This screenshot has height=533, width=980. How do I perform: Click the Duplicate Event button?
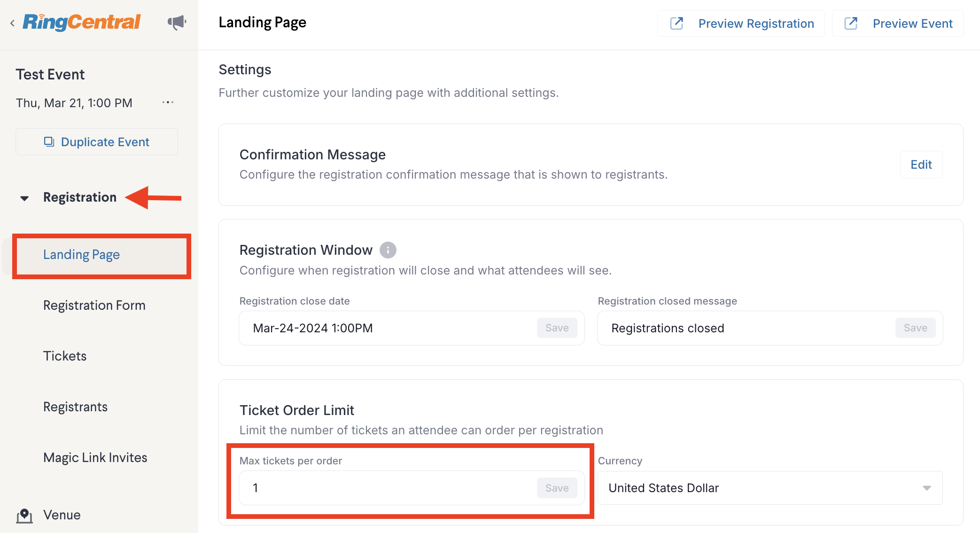pos(97,142)
